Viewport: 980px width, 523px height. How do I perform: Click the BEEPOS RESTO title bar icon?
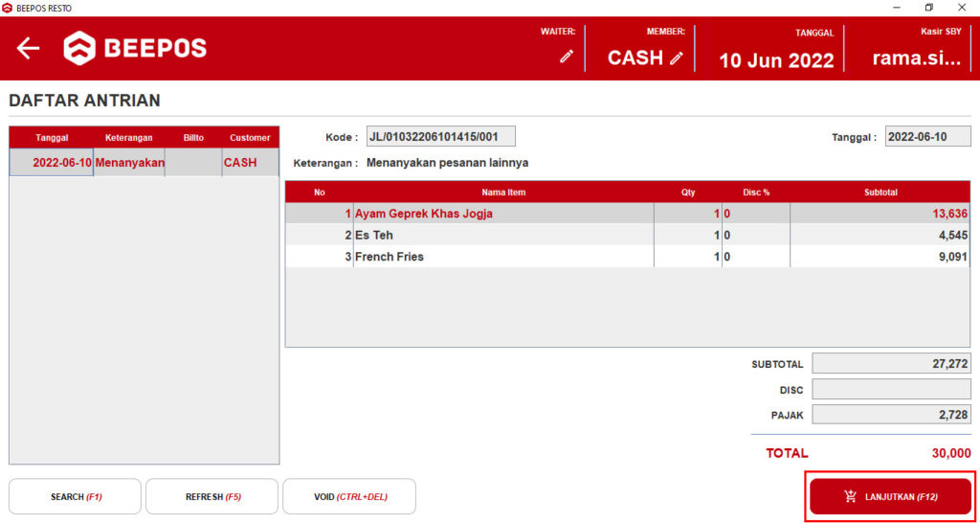7,8
